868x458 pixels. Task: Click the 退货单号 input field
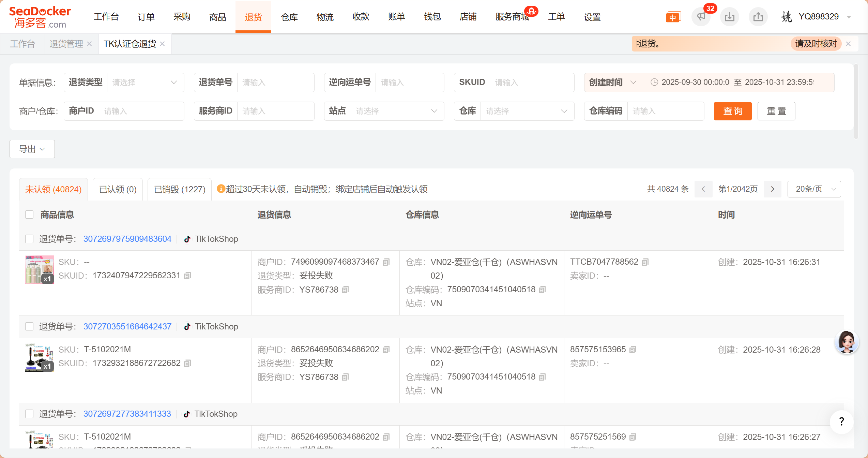click(275, 82)
